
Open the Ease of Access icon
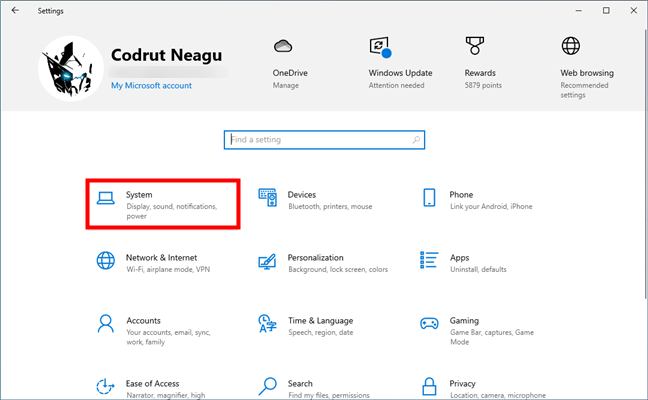pyautogui.click(x=105, y=386)
